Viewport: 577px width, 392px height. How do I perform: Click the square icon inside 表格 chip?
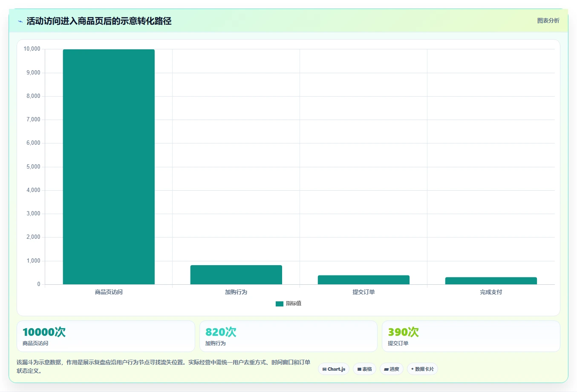click(359, 369)
